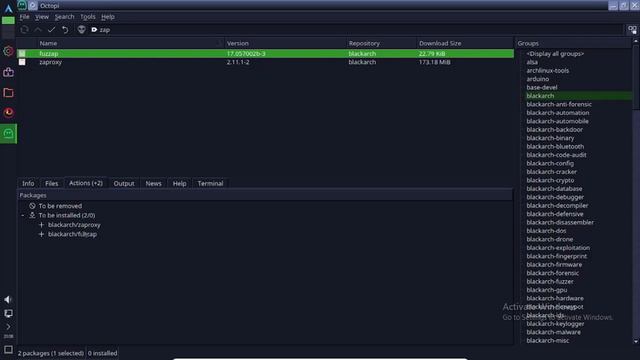Open the red folder icon in the side panel

click(8, 93)
